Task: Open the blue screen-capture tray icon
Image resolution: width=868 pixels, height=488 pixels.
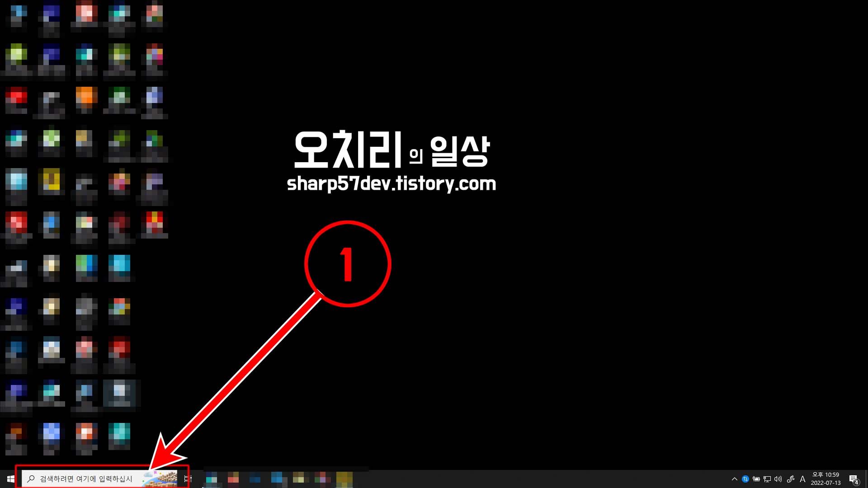Action: pos(745,479)
